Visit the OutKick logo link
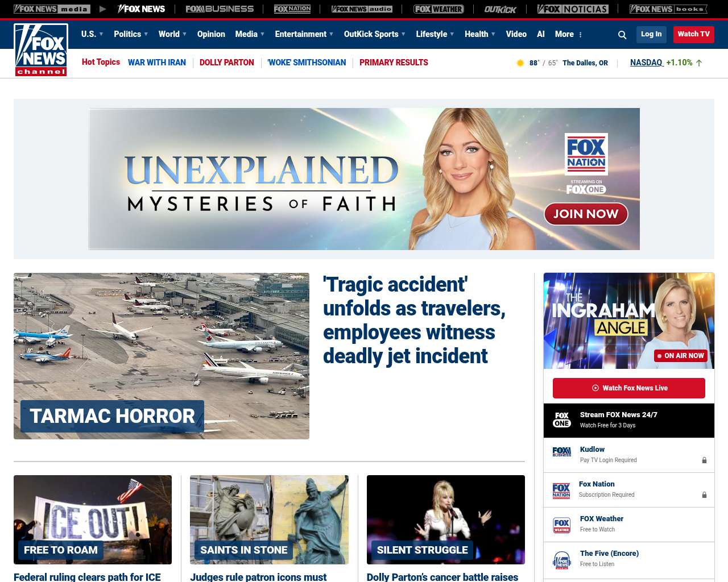 point(500,9)
